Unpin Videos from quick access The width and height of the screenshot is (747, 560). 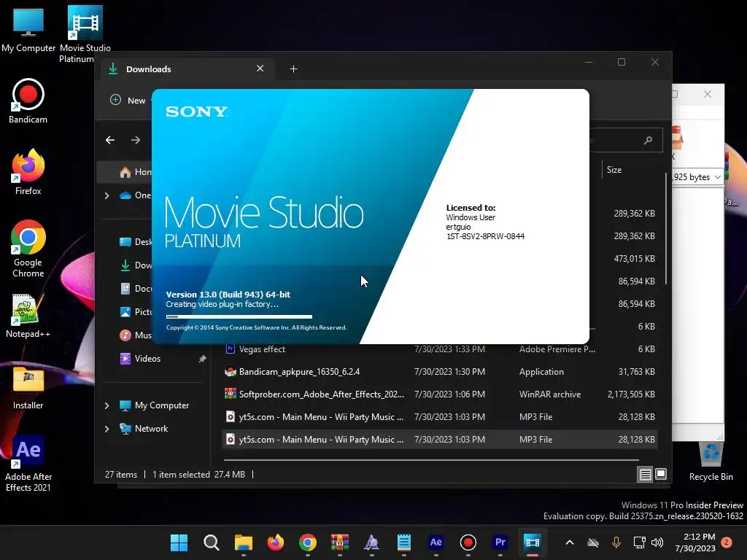(203, 359)
